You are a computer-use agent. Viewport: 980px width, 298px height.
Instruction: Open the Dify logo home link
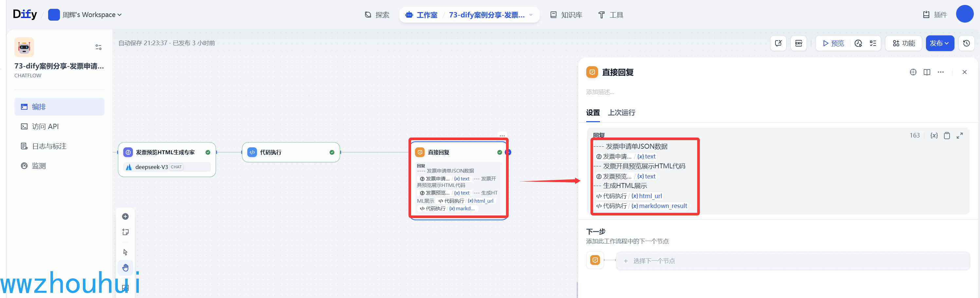click(25, 14)
